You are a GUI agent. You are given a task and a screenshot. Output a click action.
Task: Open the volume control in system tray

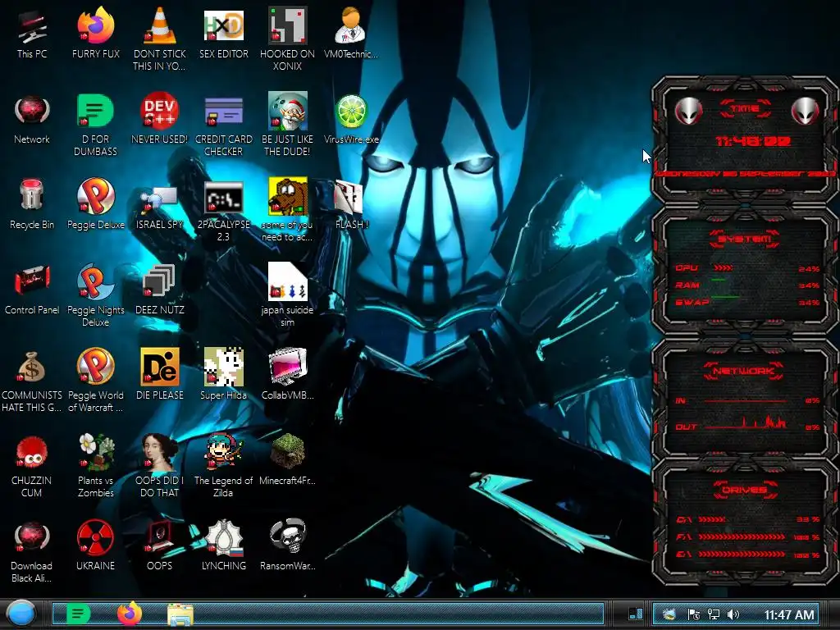coord(733,614)
